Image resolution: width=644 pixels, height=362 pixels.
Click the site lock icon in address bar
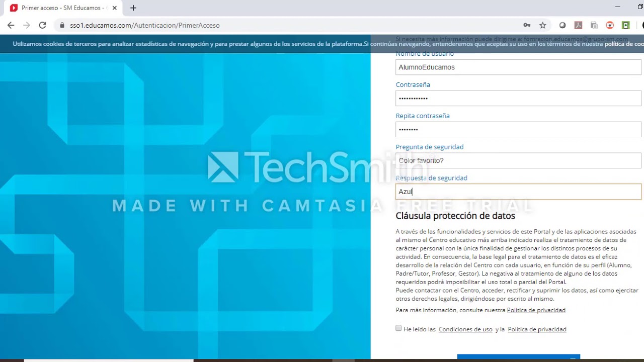[62, 25]
